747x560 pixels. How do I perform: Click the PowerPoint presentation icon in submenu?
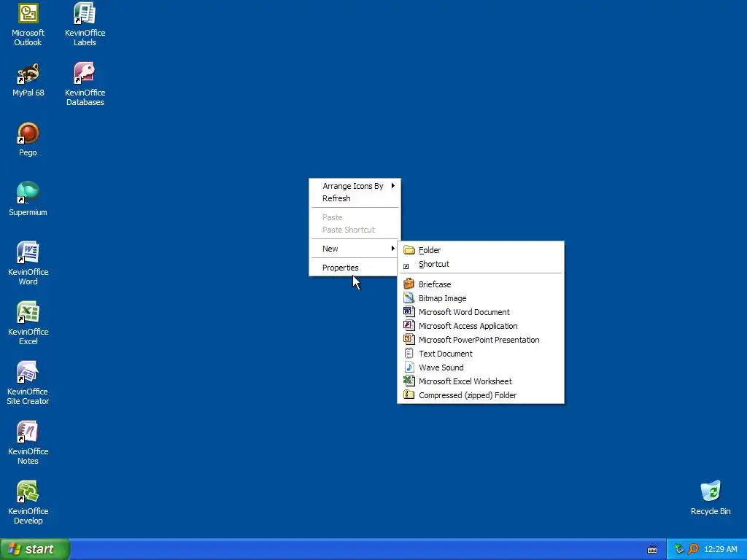(x=409, y=340)
